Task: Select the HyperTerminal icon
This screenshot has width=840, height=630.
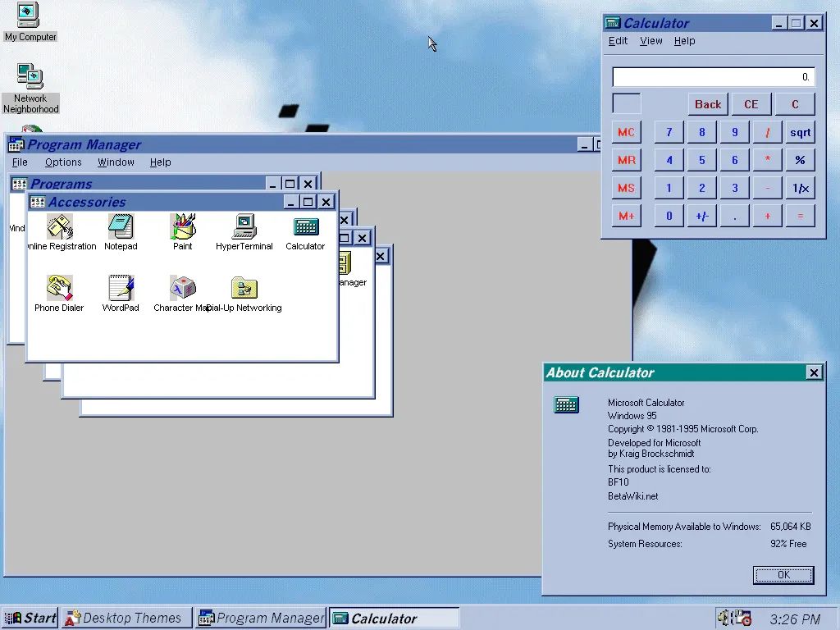Action: pyautogui.click(x=244, y=227)
